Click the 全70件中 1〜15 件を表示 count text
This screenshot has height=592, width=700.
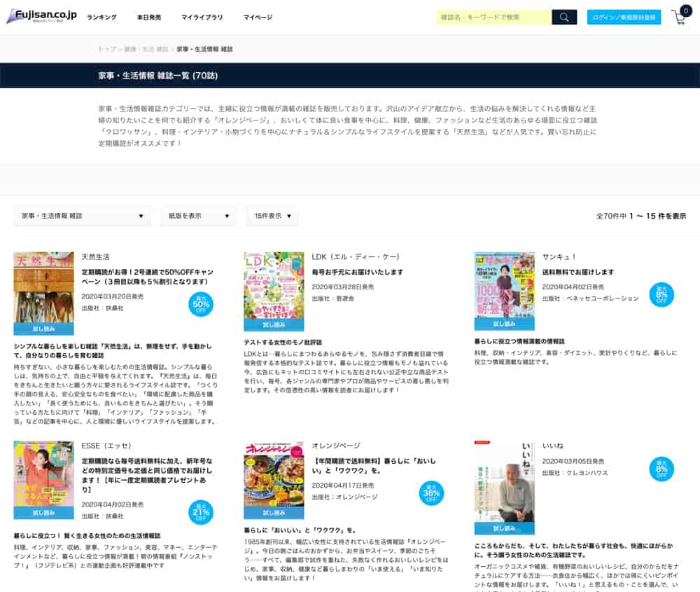[x=641, y=216]
